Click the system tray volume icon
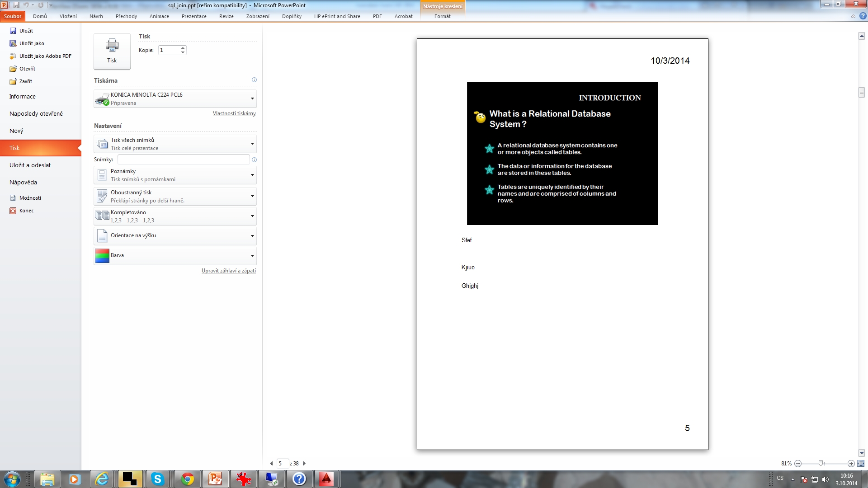868x488 pixels. pos(826,479)
